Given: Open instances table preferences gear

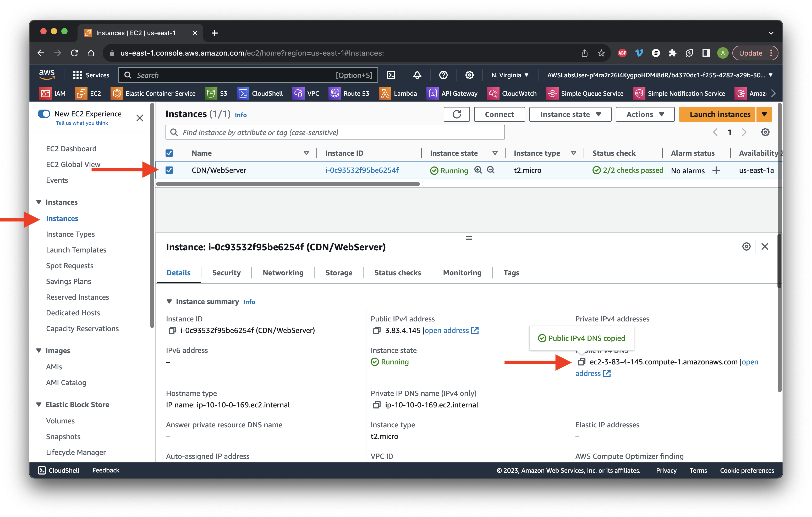Looking at the screenshot, I should [x=765, y=132].
